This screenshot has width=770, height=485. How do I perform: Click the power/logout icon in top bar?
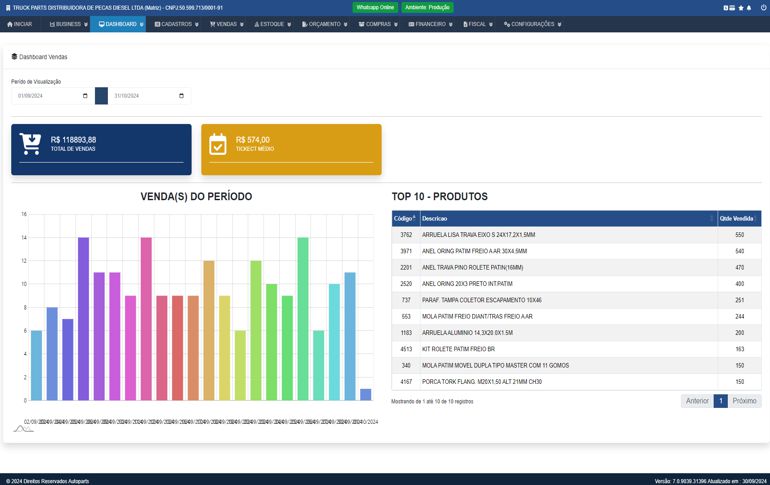click(762, 7)
